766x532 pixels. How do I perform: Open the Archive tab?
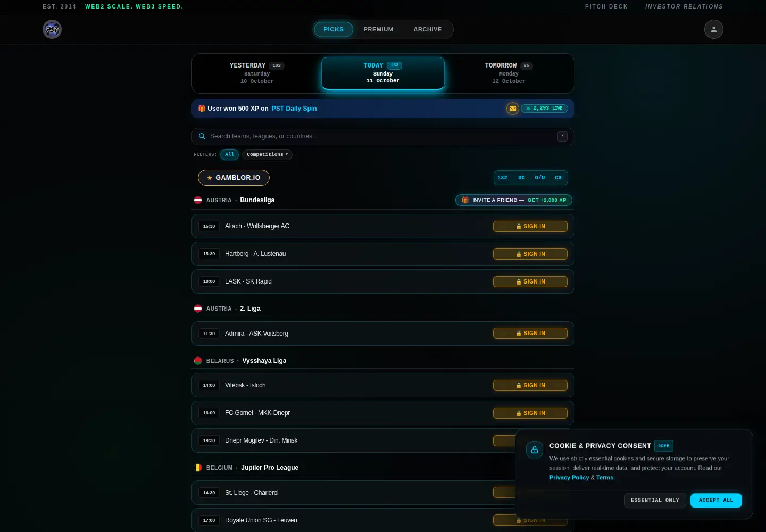428,29
